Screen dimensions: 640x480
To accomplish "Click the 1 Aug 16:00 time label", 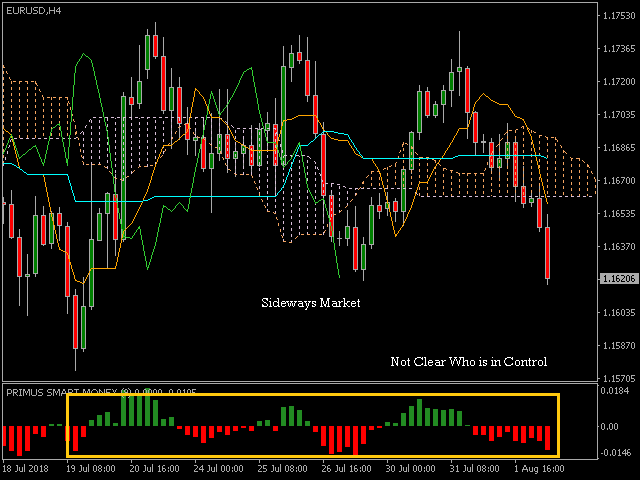I will (539, 469).
